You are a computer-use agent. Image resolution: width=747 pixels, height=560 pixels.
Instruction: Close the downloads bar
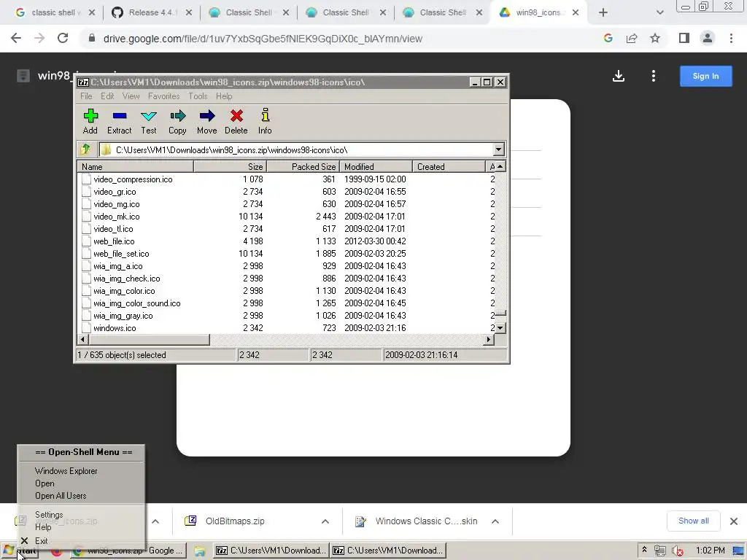[734, 521]
